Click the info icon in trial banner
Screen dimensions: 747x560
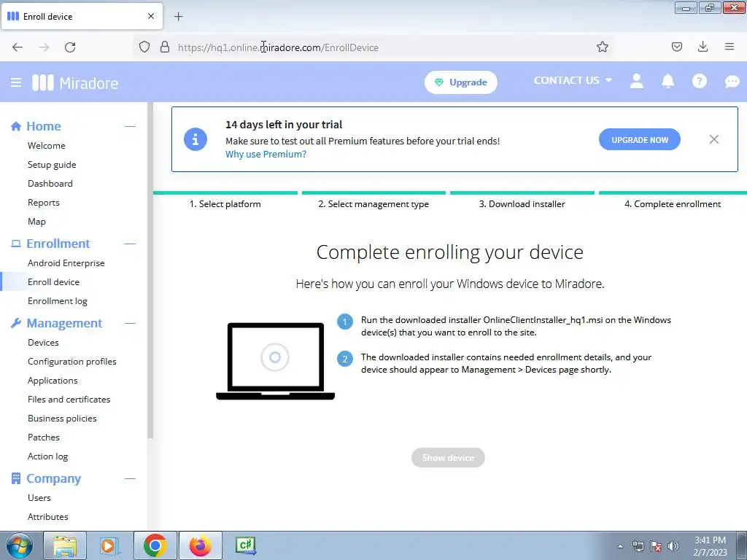196,139
